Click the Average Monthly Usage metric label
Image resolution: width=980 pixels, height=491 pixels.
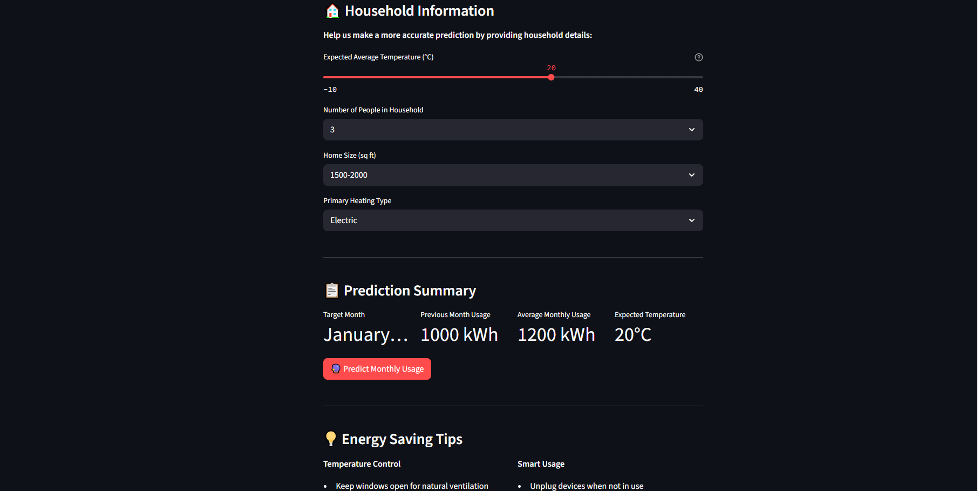tap(554, 315)
